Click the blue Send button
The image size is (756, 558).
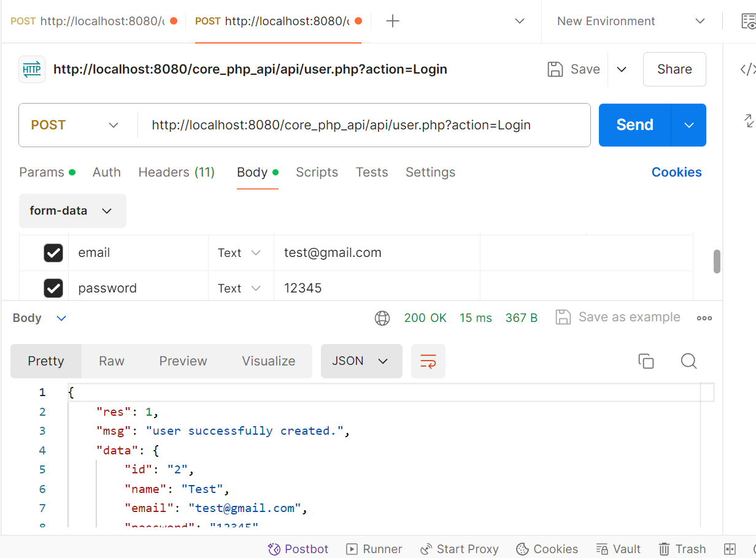pos(635,125)
